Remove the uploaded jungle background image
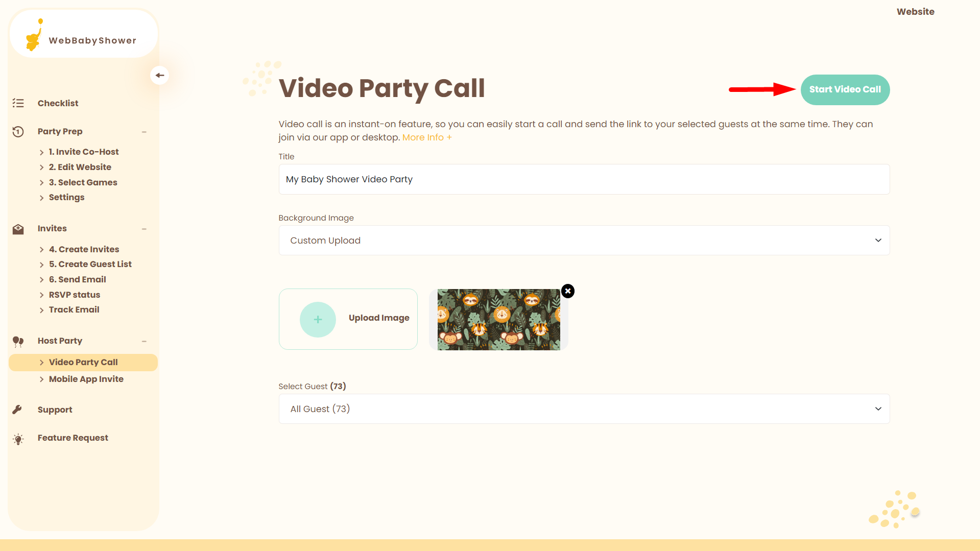 568,291
